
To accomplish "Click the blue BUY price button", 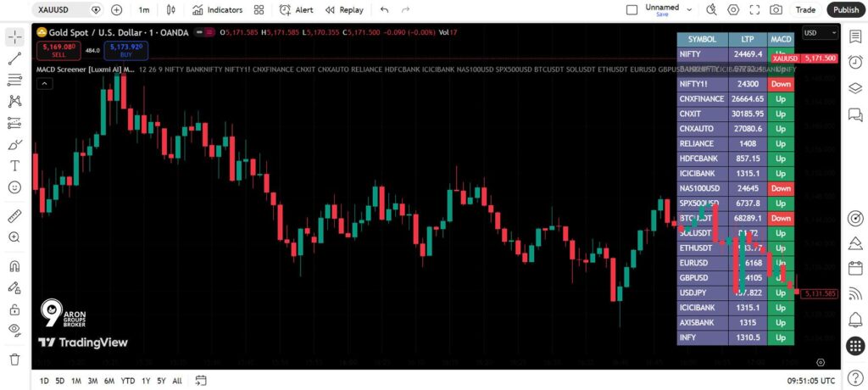I will click(125, 50).
